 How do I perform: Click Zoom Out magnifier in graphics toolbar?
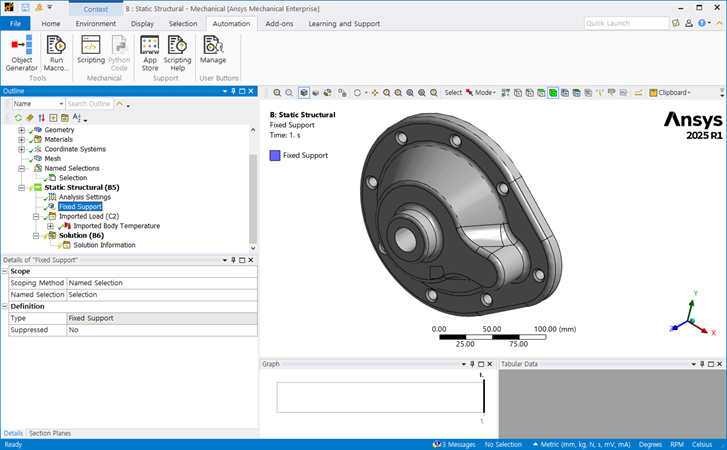click(289, 93)
